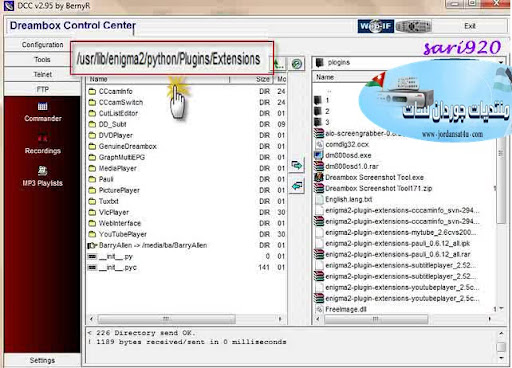The height and width of the screenshot is (368, 512).
Task: Sort remote files by Name column
Action: point(158,79)
